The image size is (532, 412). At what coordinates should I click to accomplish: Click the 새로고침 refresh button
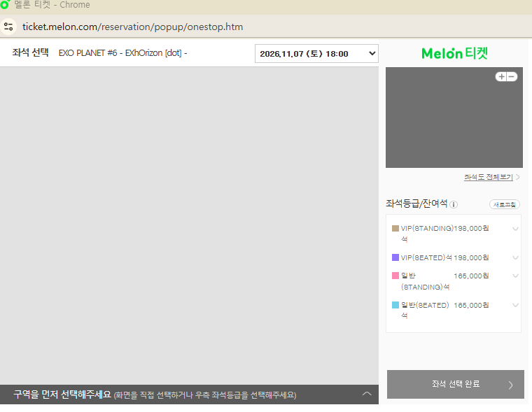[x=505, y=204]
